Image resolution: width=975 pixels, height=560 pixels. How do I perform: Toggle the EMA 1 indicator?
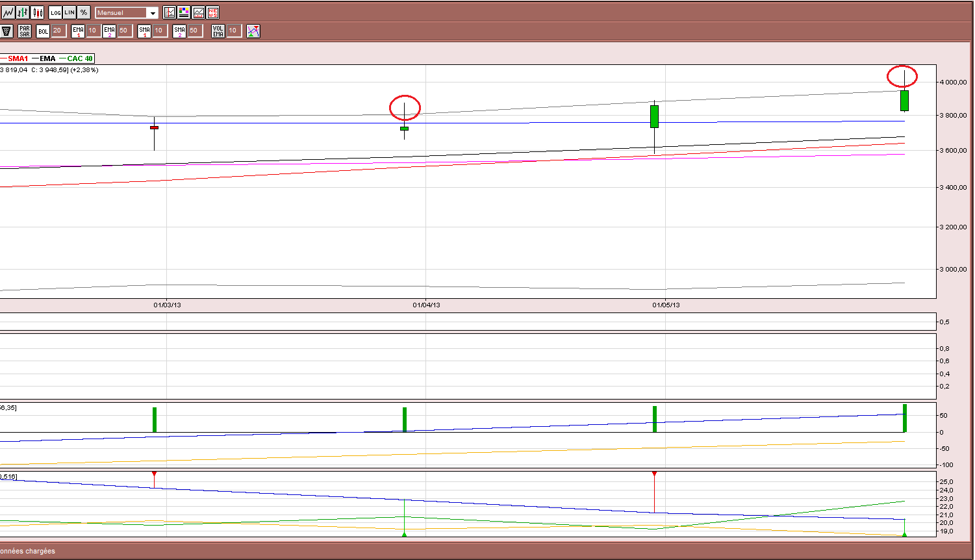pyautogui.click(x=78, y=31)
